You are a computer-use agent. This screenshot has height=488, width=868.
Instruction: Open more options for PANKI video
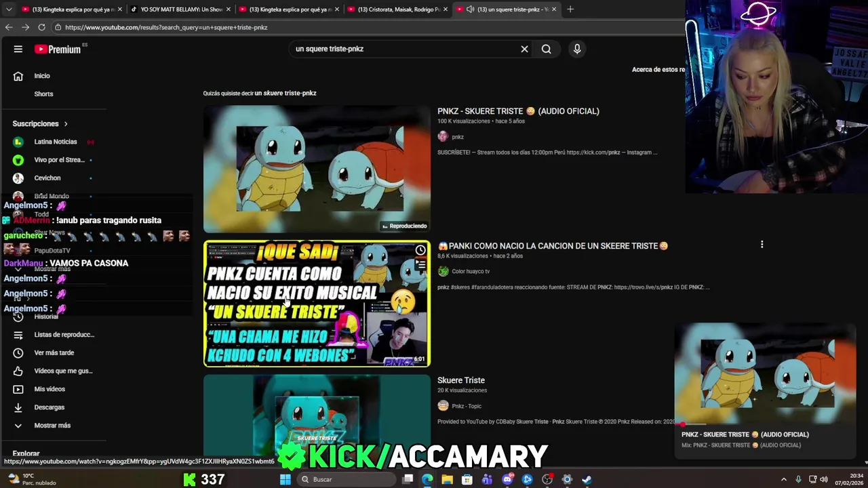pos(762,244)
